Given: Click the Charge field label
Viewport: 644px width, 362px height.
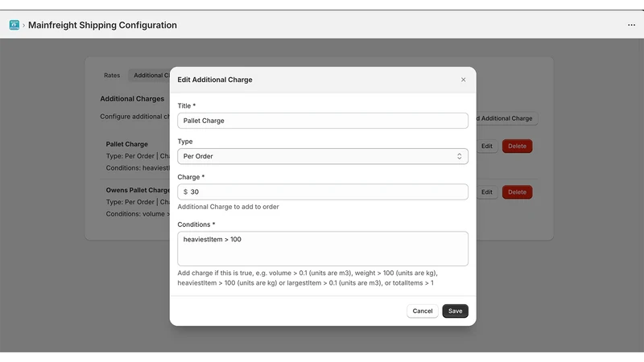Looking at the screenshot, I should pyautogui.click(x=191, y=177).
